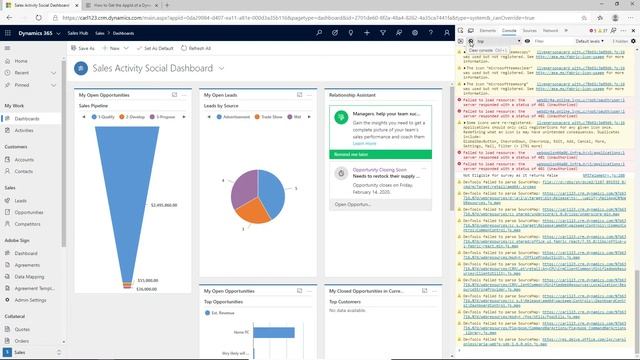Click the question mark help icon

(431, 33)
